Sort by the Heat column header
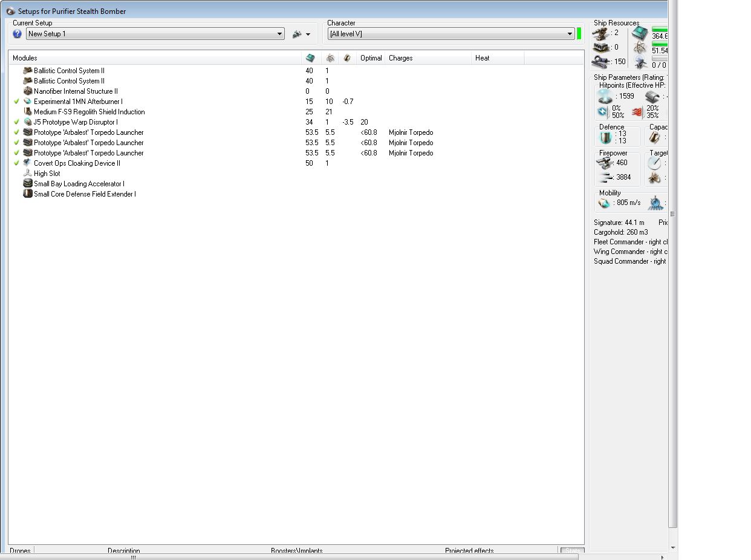Image resolution: width=751 pixels, height=560 pixels. (x=498, y=58)
